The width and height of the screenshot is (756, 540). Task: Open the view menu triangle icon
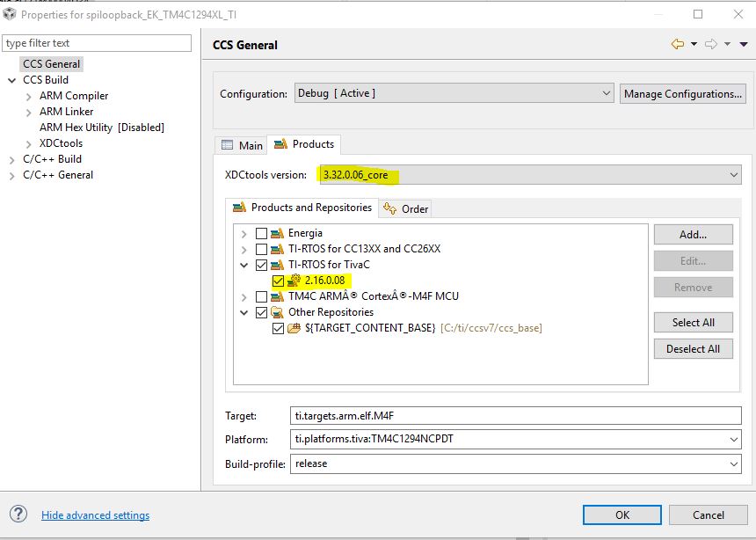point(744,45)
